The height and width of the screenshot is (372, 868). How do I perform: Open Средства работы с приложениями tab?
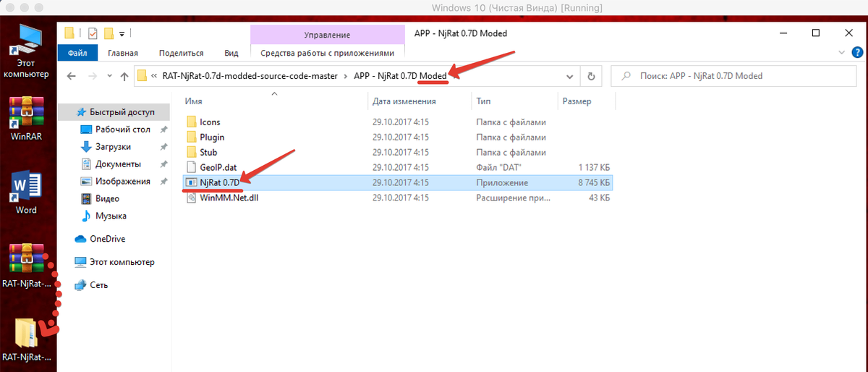point(328,53)
